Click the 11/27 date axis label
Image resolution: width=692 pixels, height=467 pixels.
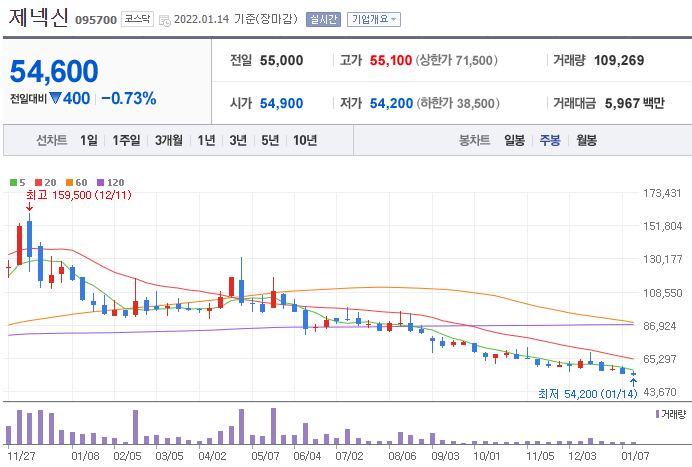tap(21, 456)
